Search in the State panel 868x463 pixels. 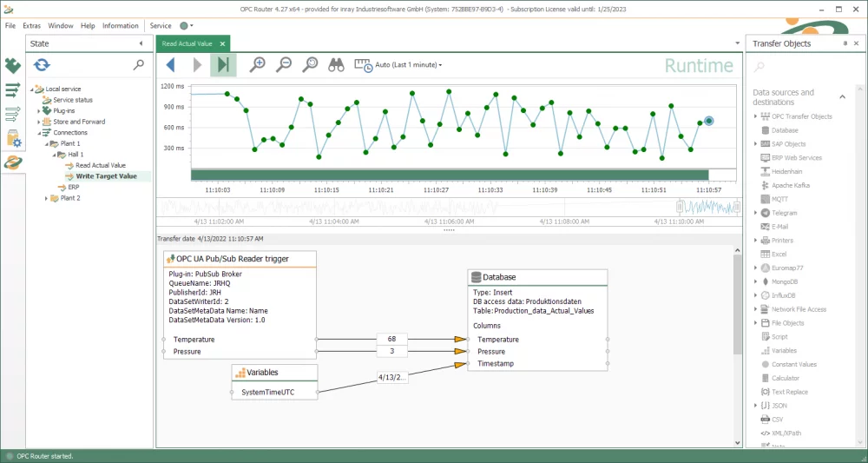click(x=139, y=65)
